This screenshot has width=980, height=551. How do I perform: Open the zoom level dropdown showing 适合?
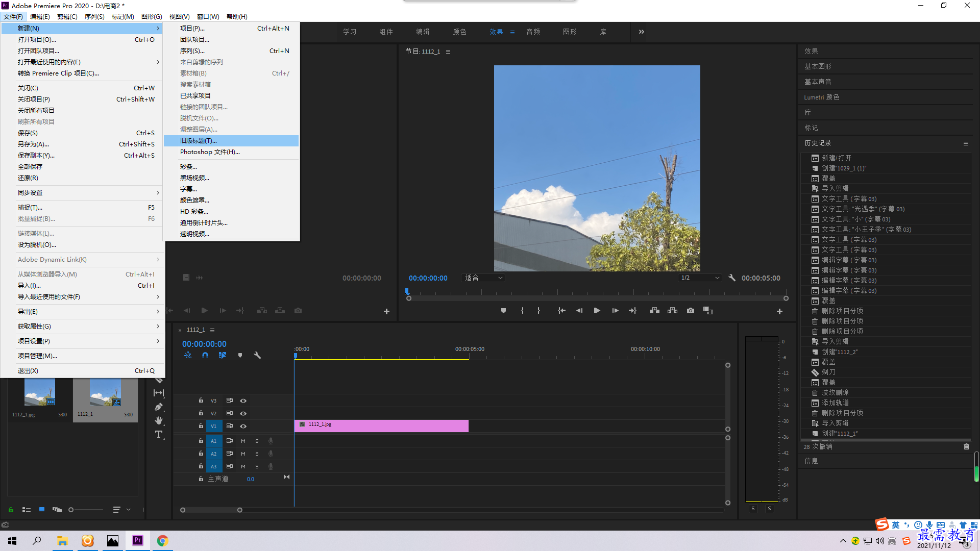coord(483,278)
